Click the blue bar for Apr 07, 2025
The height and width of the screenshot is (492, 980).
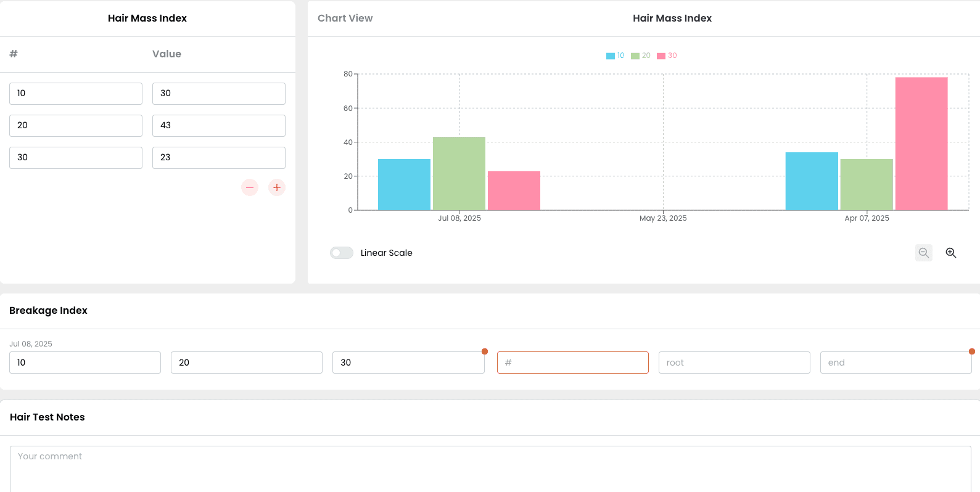(x=811, y=181)
